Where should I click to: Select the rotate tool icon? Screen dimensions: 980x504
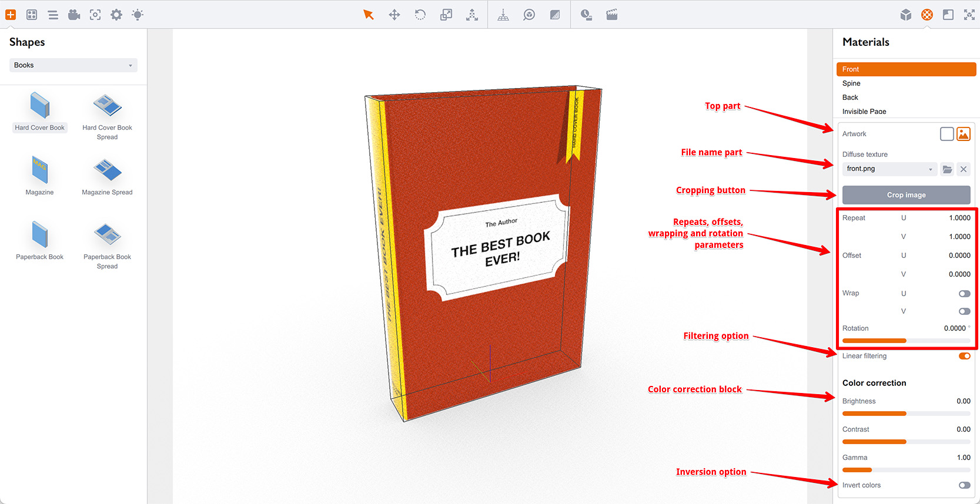(x=420, y=15)
